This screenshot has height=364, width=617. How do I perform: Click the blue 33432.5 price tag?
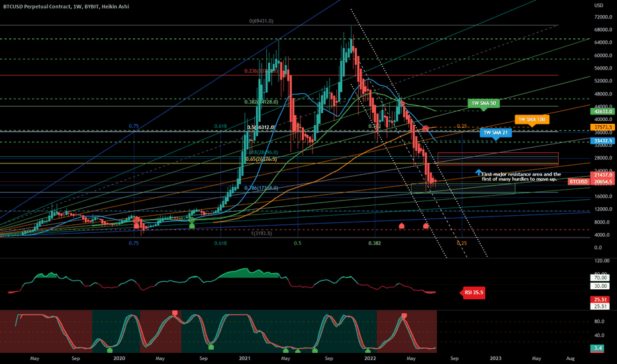click(602, 141)
